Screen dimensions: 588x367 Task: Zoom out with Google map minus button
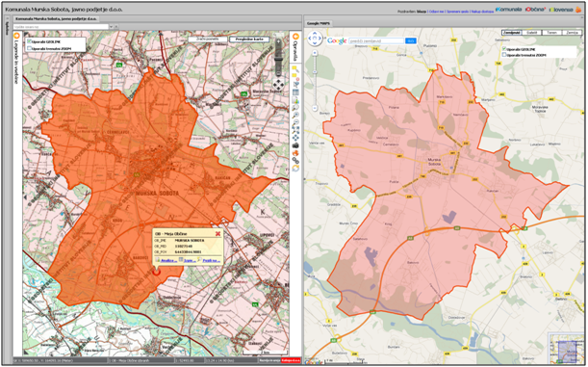click(x=315, y=108)
